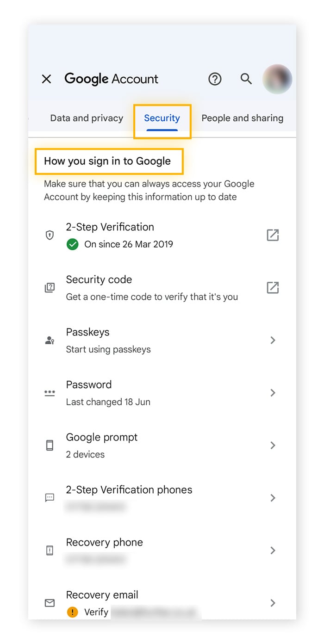Click the 2-Step Verification phones message icon
Screen dimensions: 324x644
(50, 498)
